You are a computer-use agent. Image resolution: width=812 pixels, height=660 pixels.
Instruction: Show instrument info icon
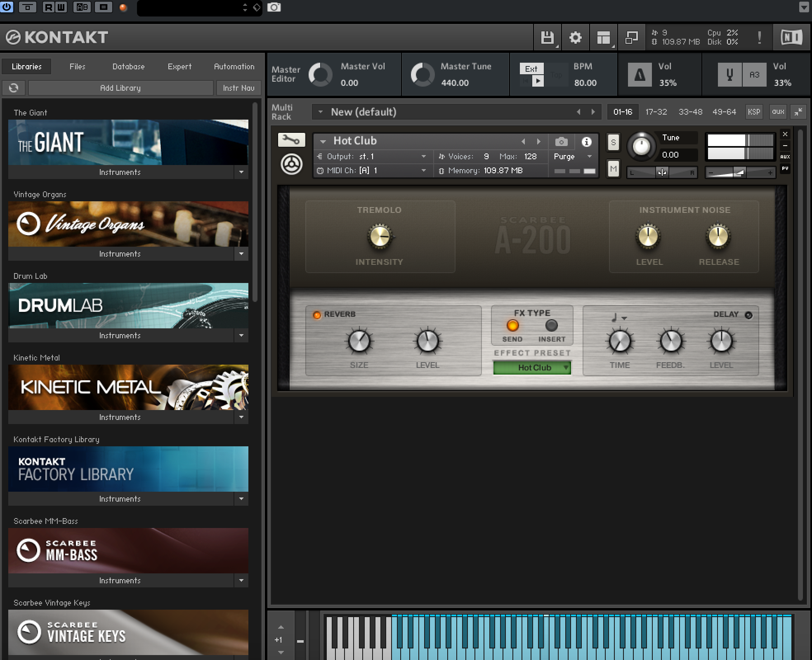(x=586, y=142)
